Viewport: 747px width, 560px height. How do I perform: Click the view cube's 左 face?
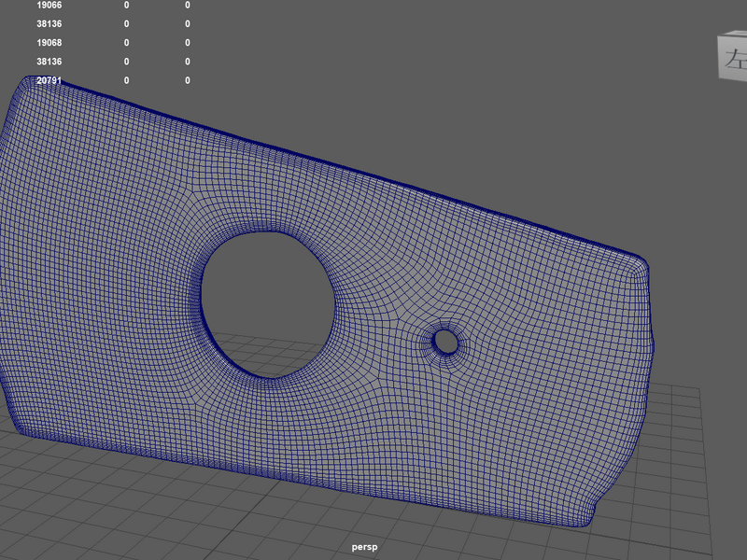pos(733,58)
